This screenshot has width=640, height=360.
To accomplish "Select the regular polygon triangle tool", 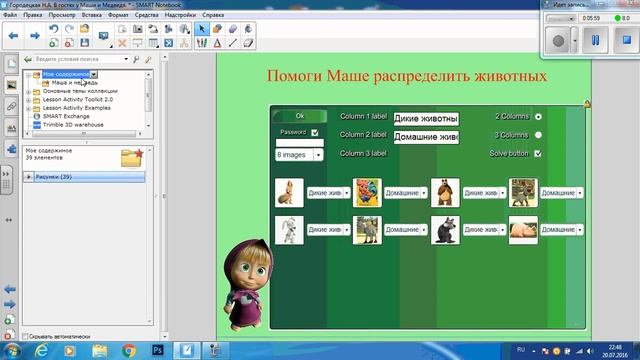I will (x=217, y=43).
